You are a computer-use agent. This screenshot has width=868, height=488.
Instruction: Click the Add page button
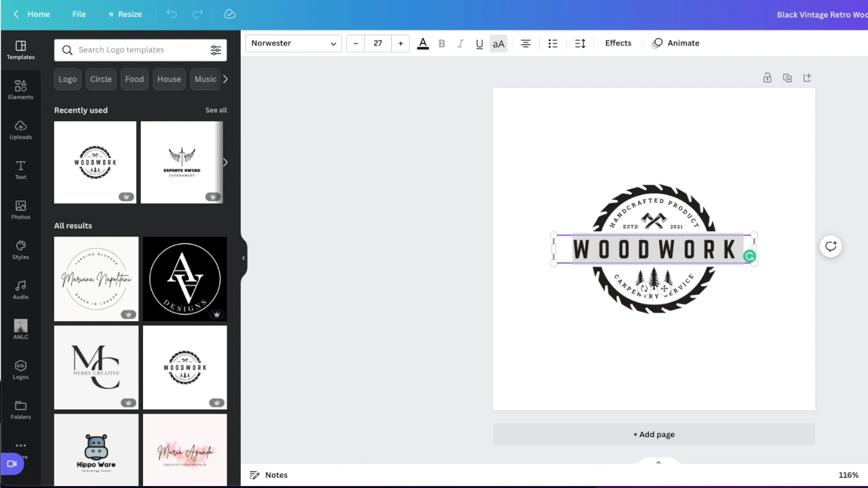coord(654,434)
